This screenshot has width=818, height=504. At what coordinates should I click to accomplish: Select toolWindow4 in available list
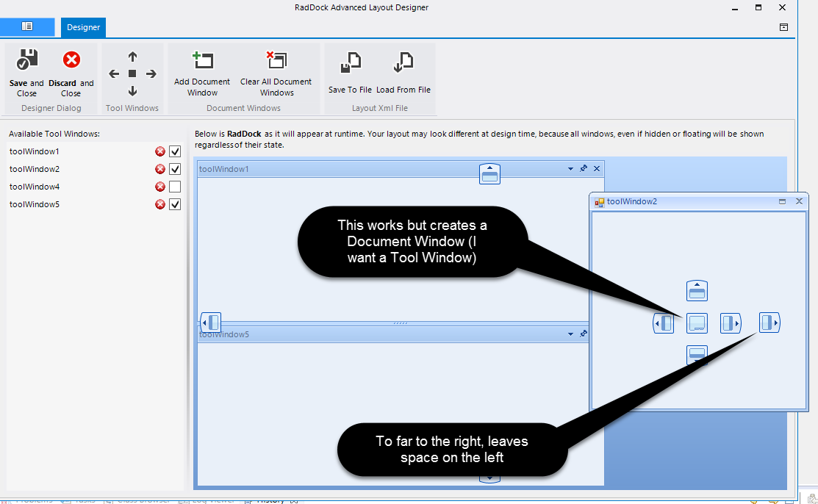35,187
